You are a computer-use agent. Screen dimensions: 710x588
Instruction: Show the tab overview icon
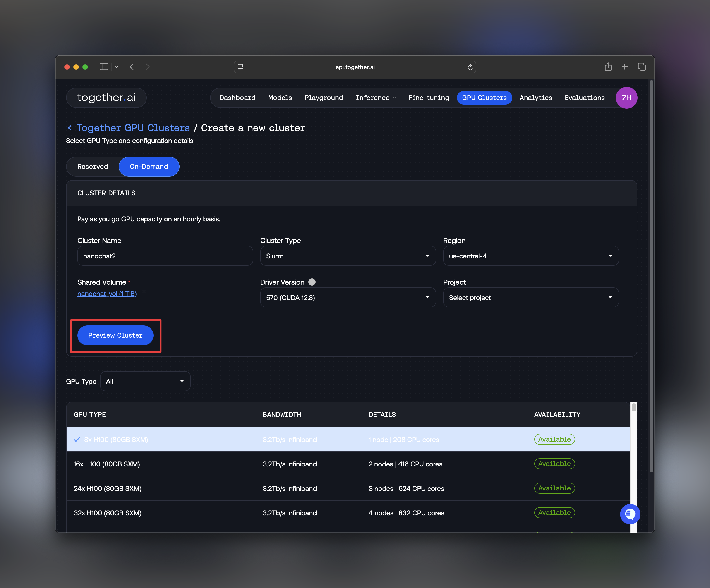(x=641, y=67)
